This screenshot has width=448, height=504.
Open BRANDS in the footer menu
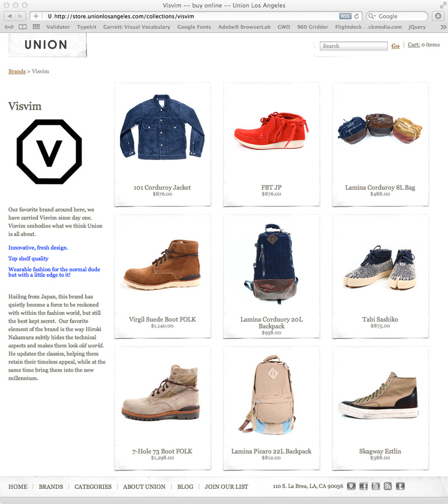click(51, 487)
